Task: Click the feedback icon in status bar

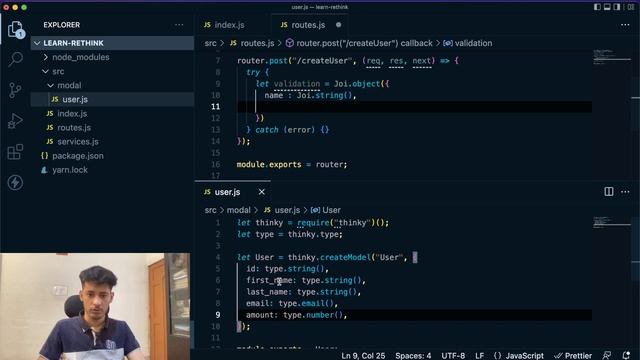Action: click(607, 356)
